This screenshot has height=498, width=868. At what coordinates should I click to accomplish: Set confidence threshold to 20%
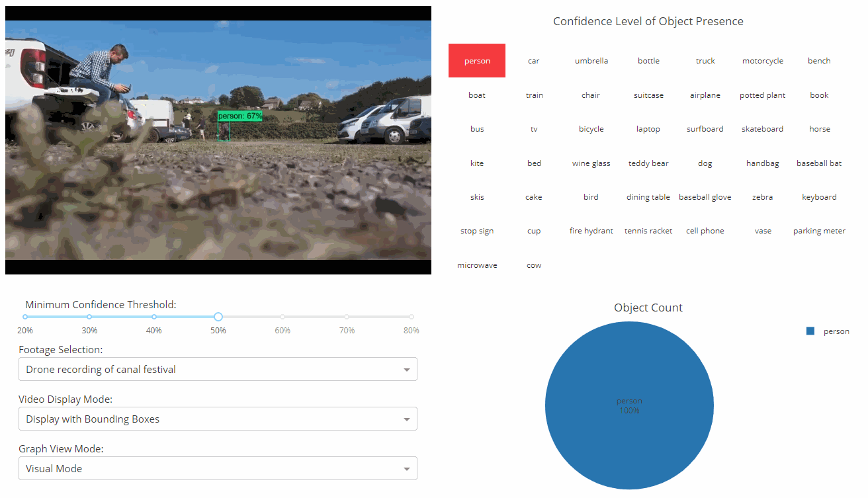click(x=25, y=317)
